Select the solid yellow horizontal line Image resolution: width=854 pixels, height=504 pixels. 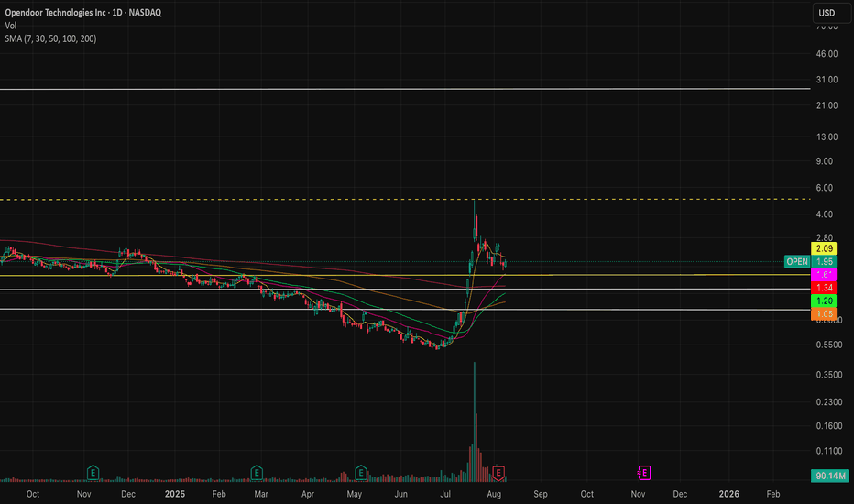(405, 275)
